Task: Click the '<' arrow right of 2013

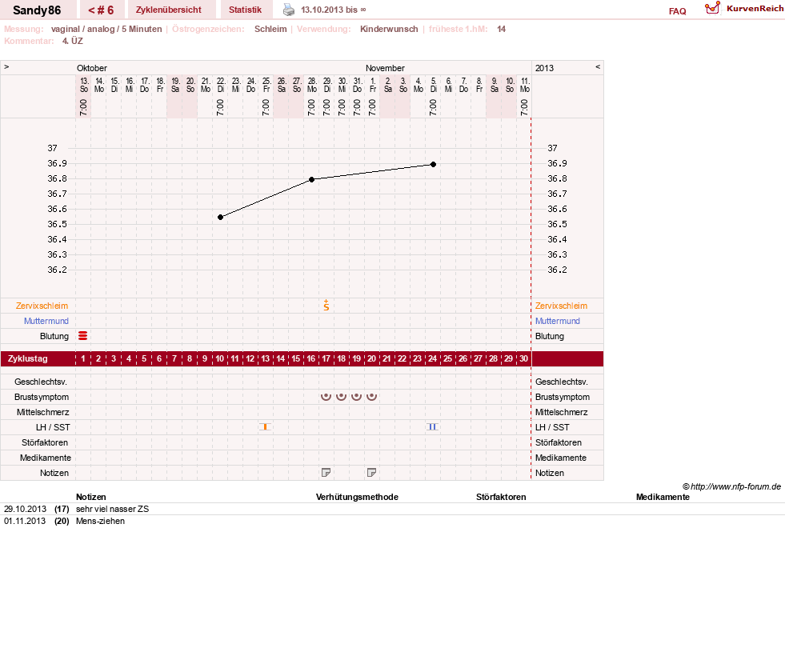Action: 598,66
